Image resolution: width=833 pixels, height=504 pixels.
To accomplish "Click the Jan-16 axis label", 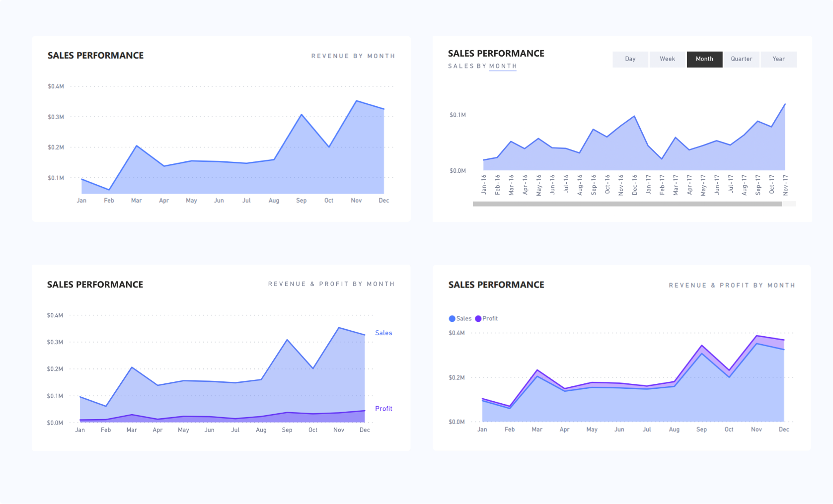I will (484, 185).
